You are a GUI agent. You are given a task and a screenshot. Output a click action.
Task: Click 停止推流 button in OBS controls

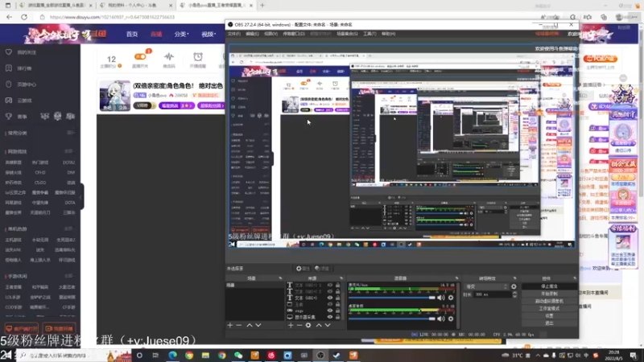click(549, 286)
